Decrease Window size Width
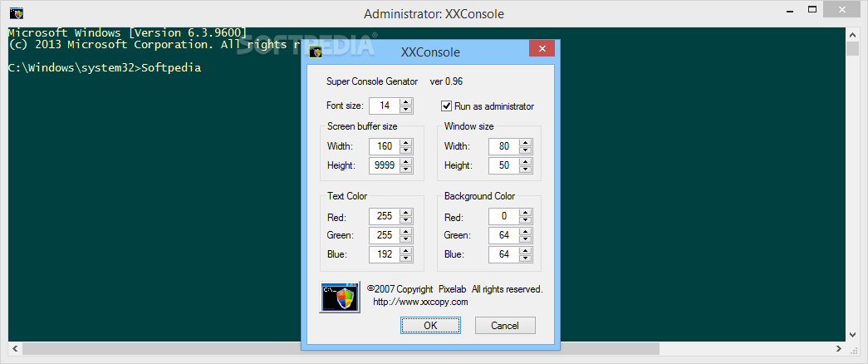The width and height of the screenshot is (868, 364). [x=526, y=150]
